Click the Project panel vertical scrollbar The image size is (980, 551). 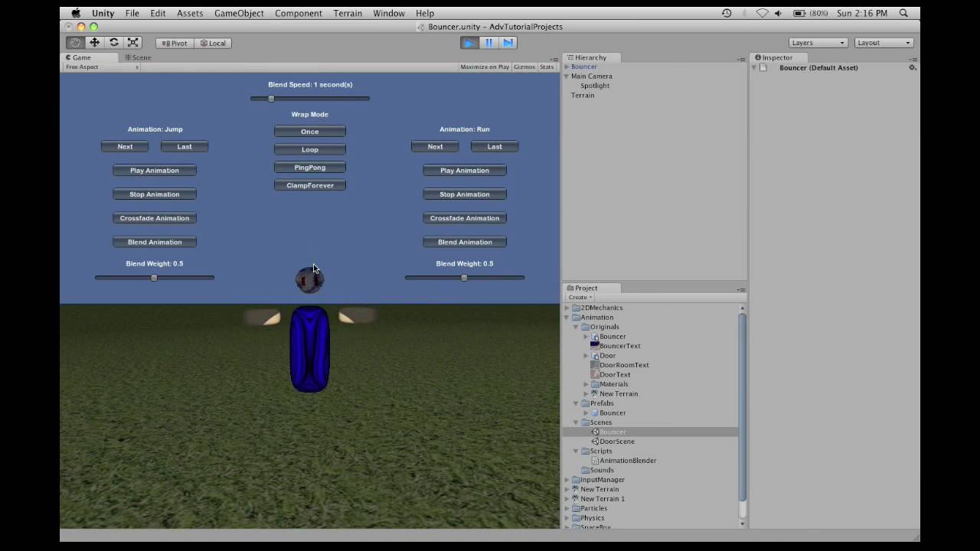click(742, 407)
